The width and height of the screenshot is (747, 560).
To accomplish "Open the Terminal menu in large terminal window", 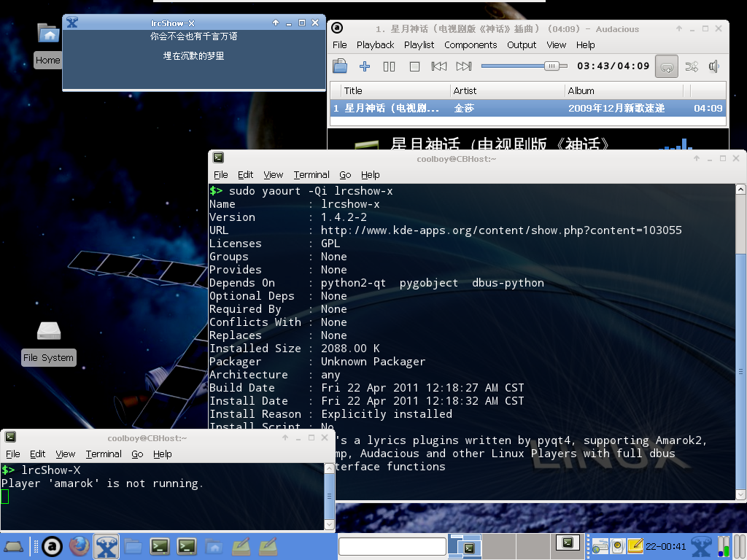I will (x=311, y=175).
